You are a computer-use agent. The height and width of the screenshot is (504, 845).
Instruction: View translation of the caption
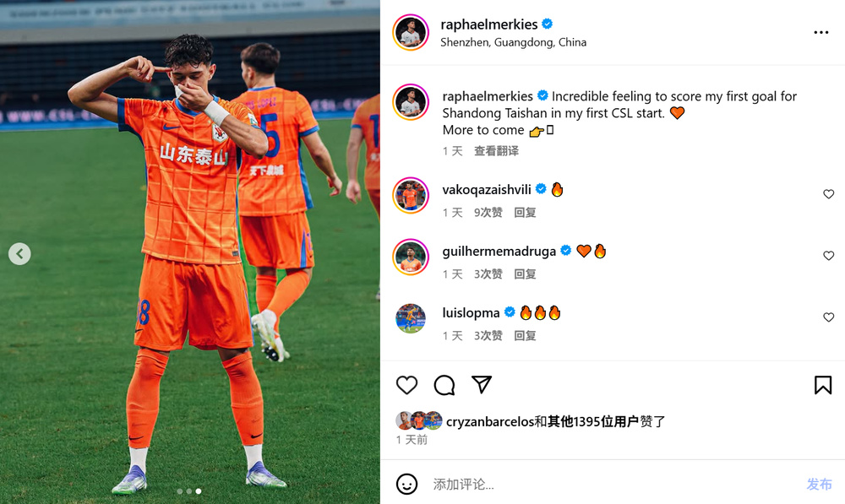pyautogui.click(x=496, y=151)
